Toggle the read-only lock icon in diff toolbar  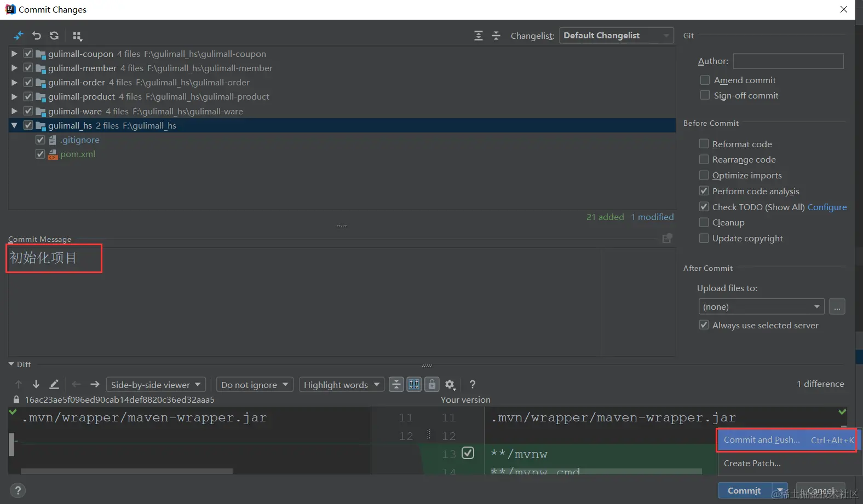[x=432, y=384]
